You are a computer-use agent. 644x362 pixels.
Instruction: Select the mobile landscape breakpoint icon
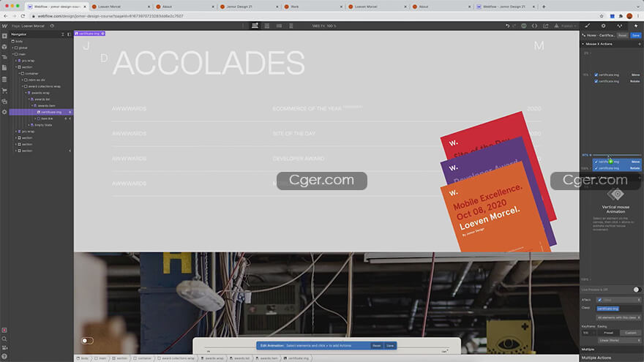pyautogui.click(x=280, y=26)
